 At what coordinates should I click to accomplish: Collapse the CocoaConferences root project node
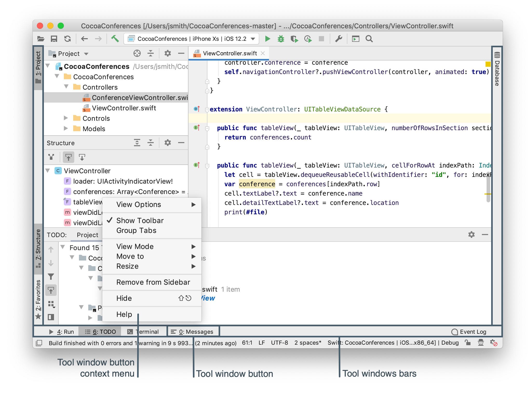48,66
